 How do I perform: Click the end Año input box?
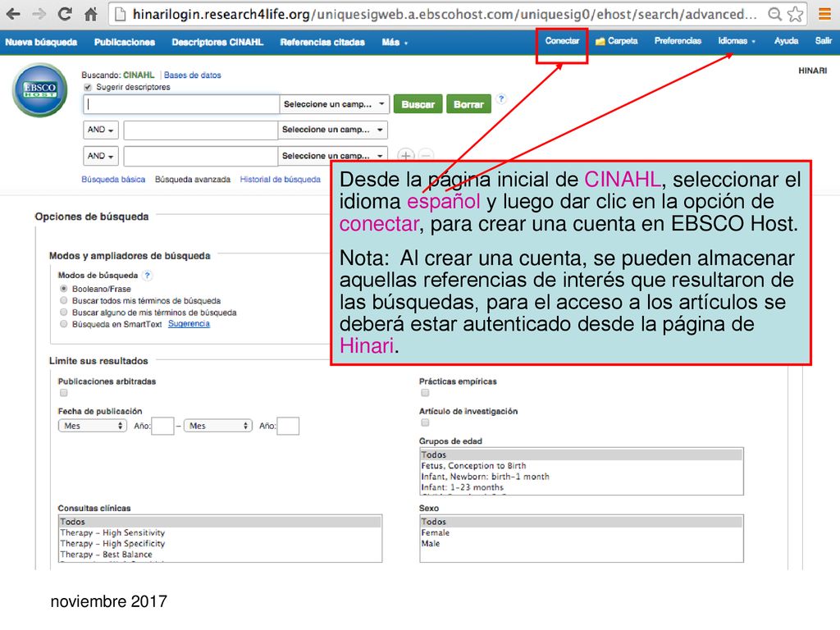(x=288, y=427)
